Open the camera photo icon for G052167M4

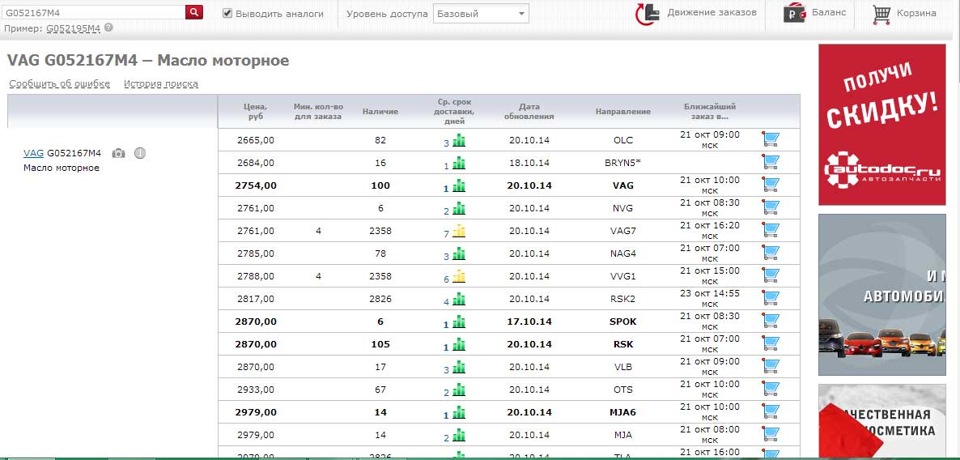(x=118, y=153)
